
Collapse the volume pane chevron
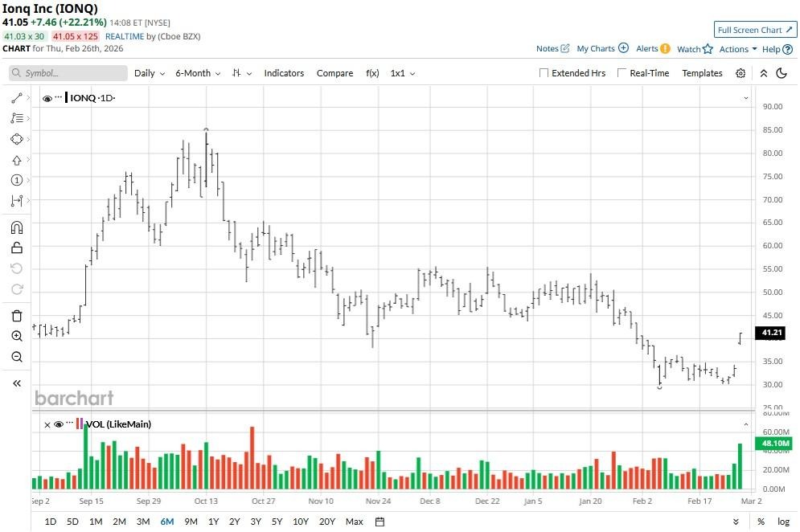pos(746,424)
